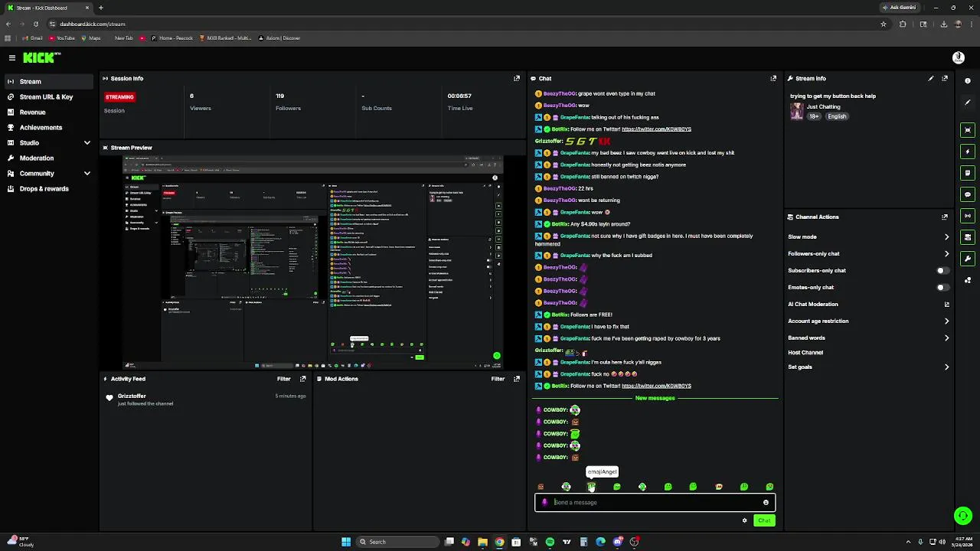The image size is (980, 551).
Task: Click the green support chat bubble
Action: tap(963, 516)
